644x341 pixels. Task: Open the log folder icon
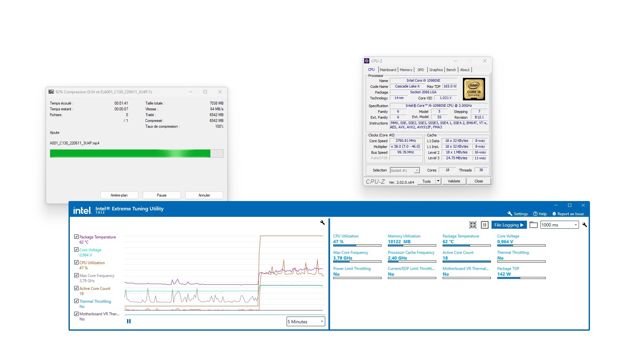(533, 225)
